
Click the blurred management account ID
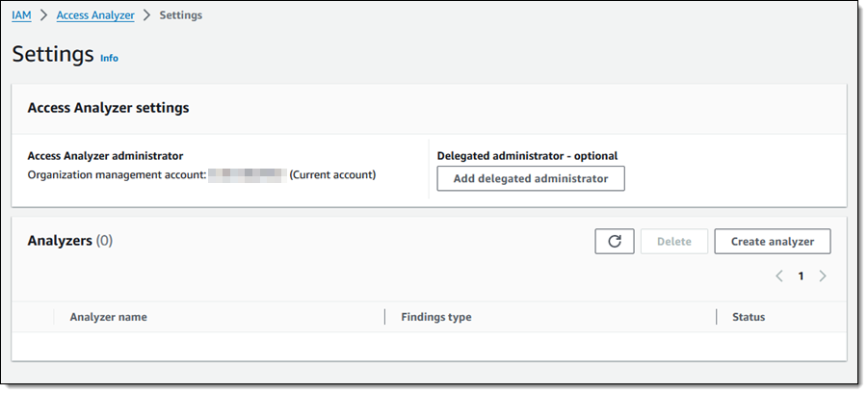[x=248, y=175]
